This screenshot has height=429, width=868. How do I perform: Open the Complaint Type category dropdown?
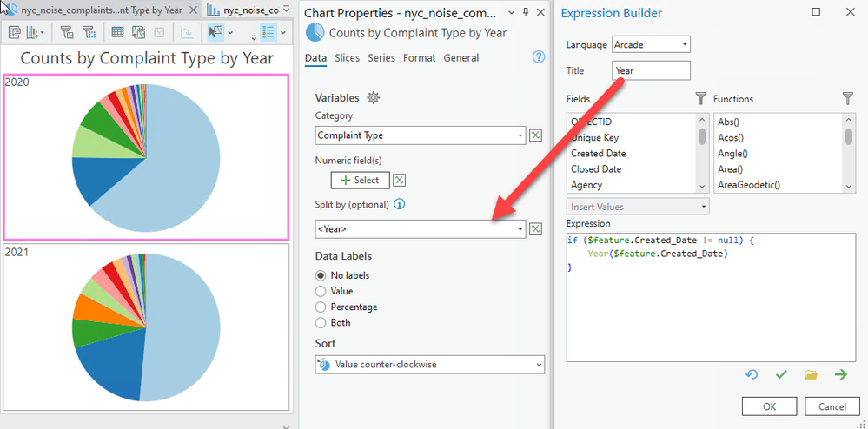(520, 135)
